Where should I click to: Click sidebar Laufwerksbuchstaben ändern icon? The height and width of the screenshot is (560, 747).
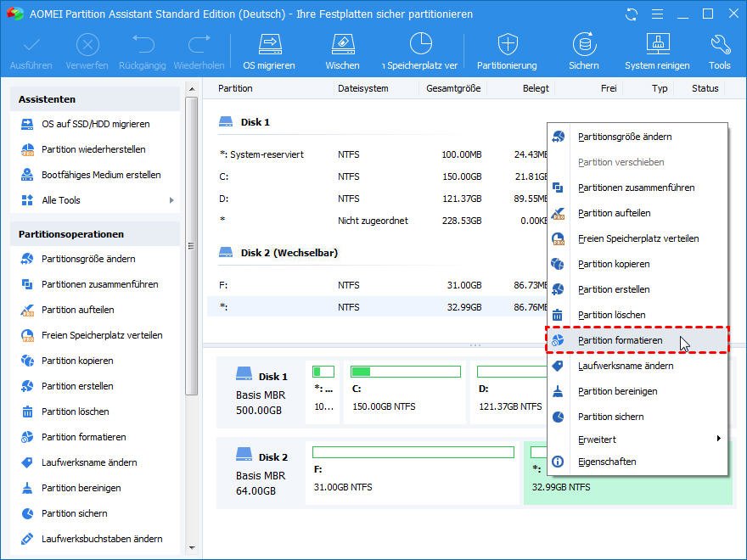click(28, 539)
